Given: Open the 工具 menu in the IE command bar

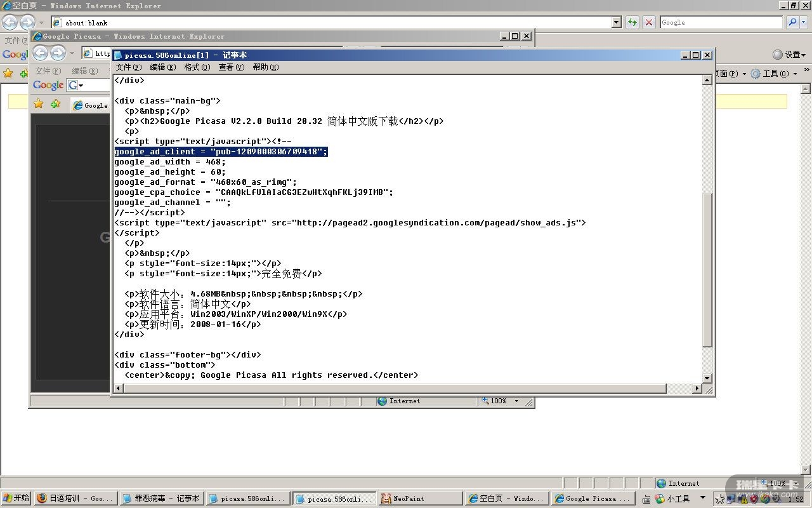Looking at the screenshot, I should pos(773,74).
